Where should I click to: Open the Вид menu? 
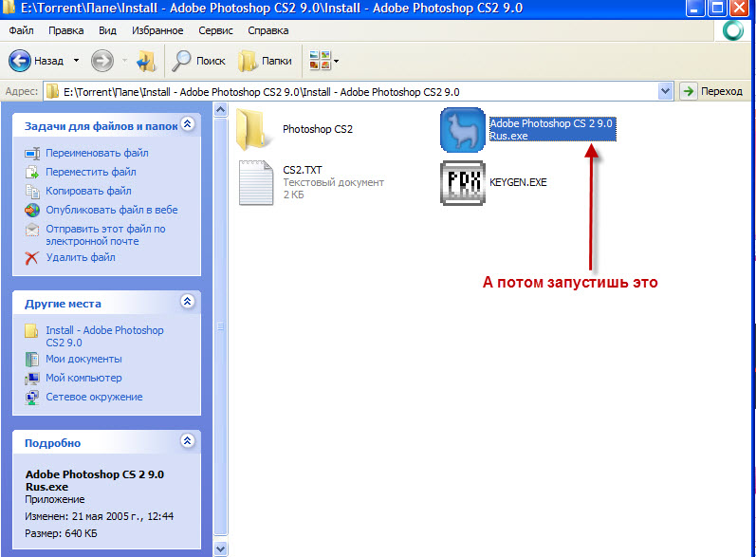[107, 30]
